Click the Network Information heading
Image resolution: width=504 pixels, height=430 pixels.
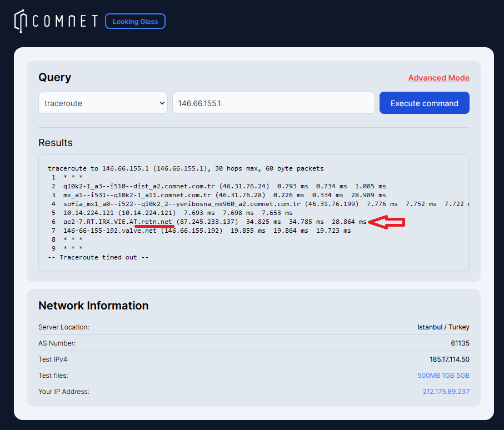coord(93,306)
